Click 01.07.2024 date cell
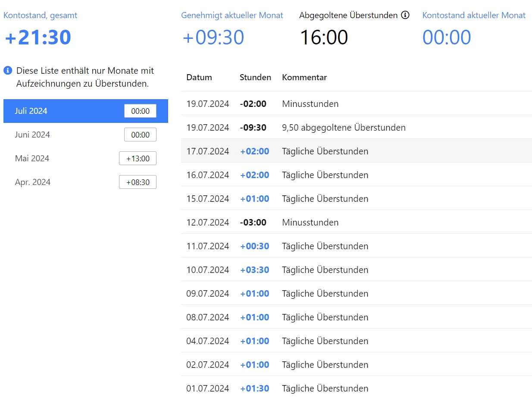This screenshot has height=398, width=532. click(208, 389)
